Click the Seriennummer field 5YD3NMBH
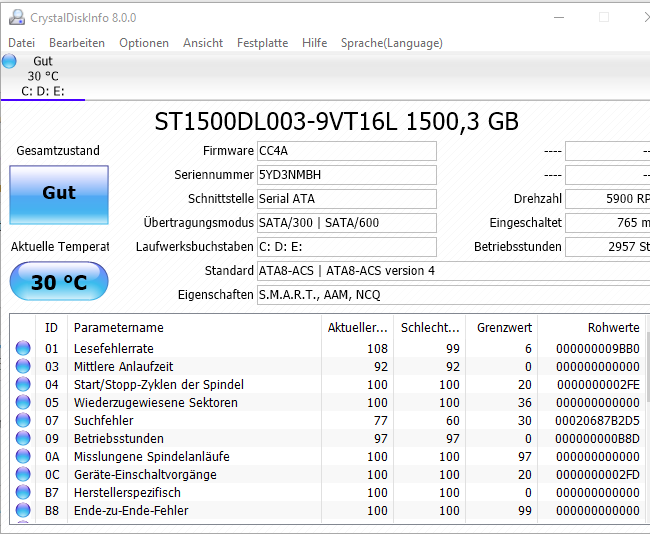Viewport: 650px width, 534px height. 347,175
